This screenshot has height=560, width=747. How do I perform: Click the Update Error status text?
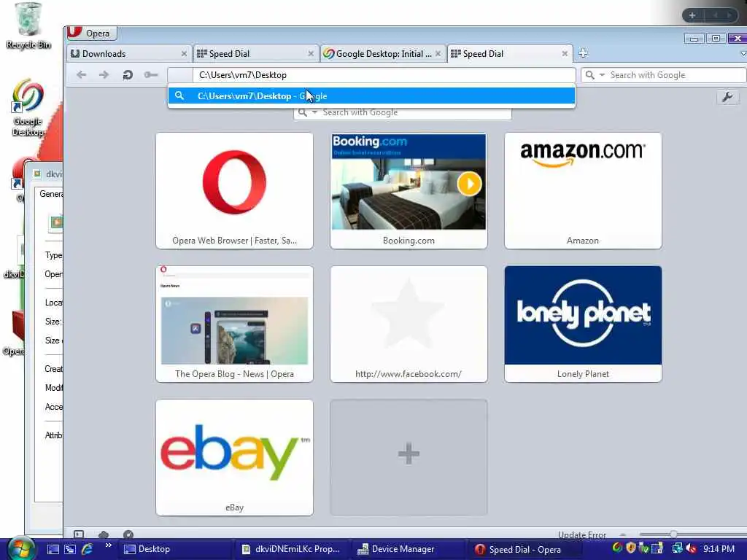(x=582, y=534)
